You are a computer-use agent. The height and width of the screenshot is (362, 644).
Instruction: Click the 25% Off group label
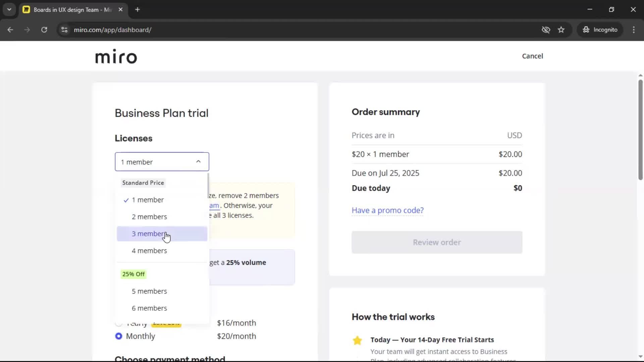tap(133, 274)
